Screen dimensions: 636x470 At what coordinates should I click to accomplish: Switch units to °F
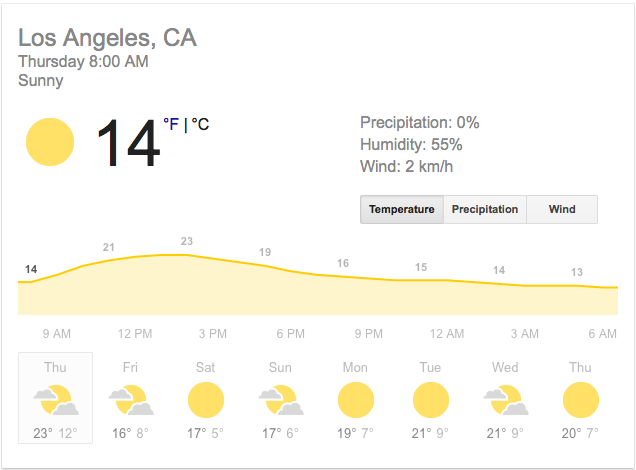[x=171, y=124]
